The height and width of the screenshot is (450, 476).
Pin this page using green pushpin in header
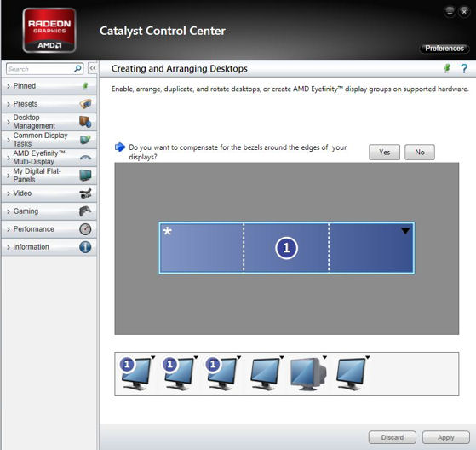click(x=446, y=68)
